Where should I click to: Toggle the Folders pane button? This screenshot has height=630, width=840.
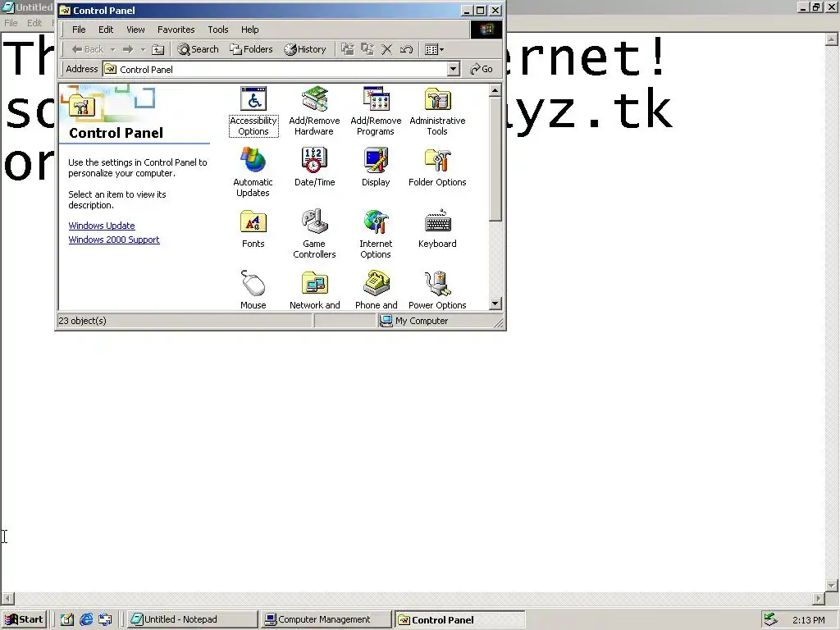click(x=251, y=49)
